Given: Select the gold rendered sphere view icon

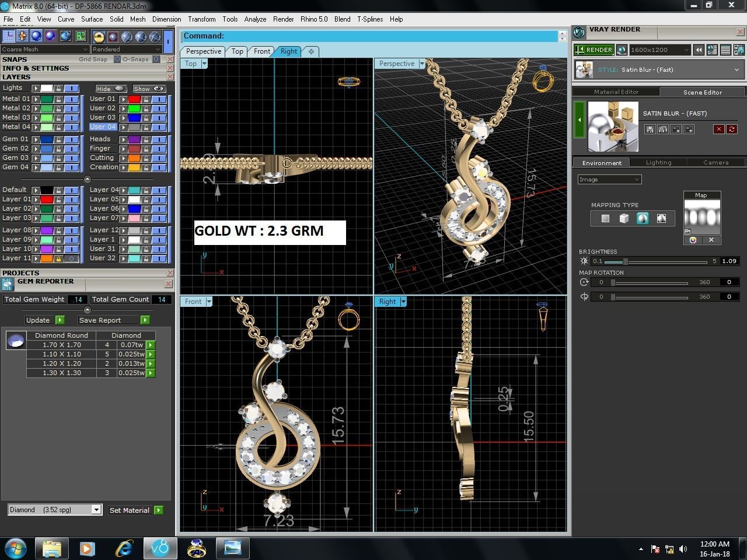Looking at the screenshot, I should click(x=99, y=37).
